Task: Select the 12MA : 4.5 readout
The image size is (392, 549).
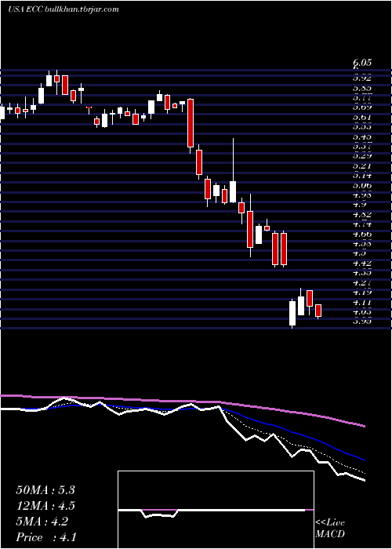Action: tap(45, 506)
